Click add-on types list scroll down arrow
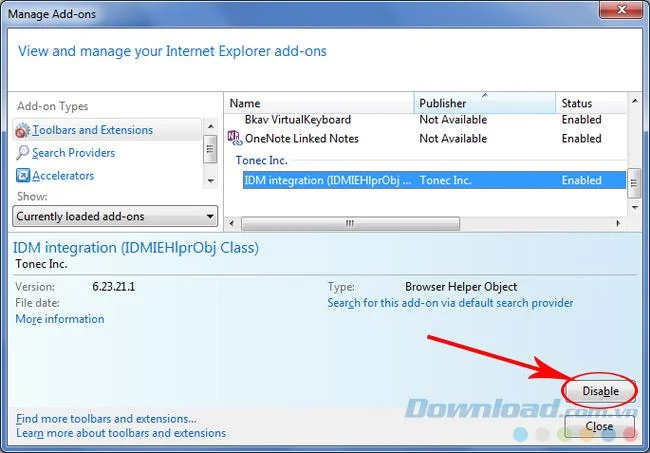 (x=211, y=181)
